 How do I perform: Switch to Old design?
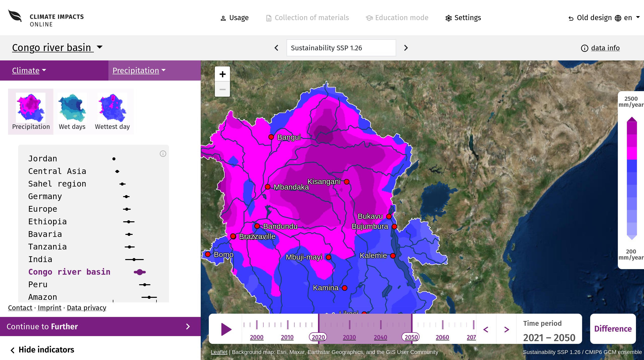click(590, 18)
